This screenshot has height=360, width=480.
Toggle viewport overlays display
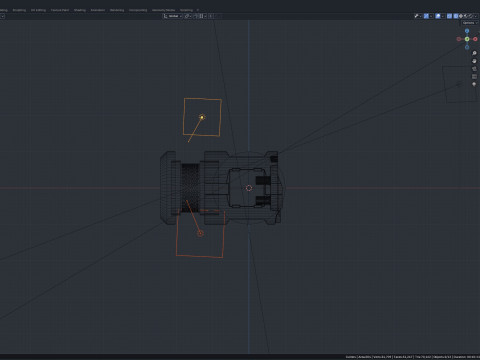pyautogui.click(x=438, y=16)
